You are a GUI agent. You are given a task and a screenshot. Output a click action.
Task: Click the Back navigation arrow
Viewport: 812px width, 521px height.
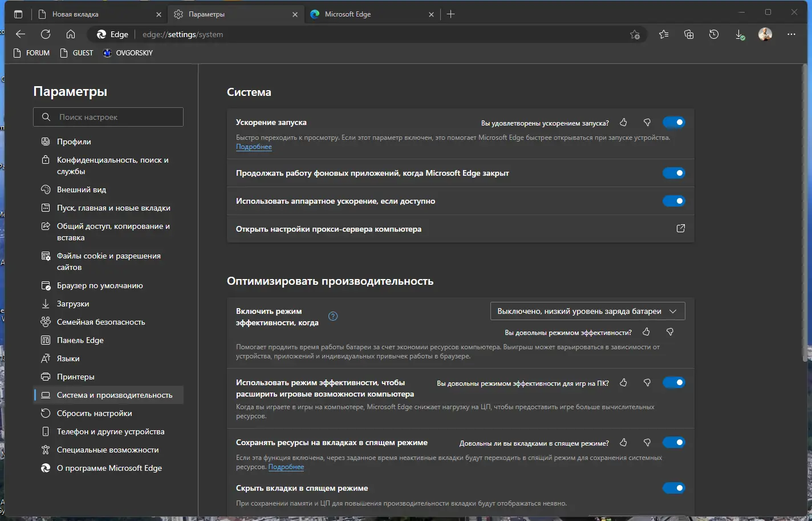pos(21,34)
